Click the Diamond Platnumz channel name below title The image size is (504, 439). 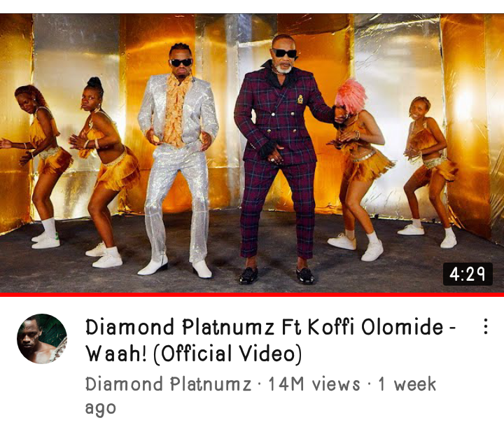tap(169, 384)
